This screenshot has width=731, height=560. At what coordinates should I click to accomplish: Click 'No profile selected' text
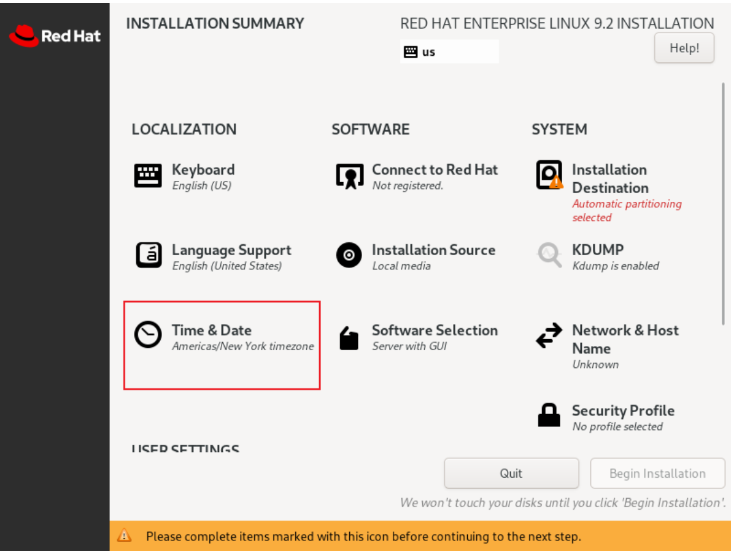617,427
